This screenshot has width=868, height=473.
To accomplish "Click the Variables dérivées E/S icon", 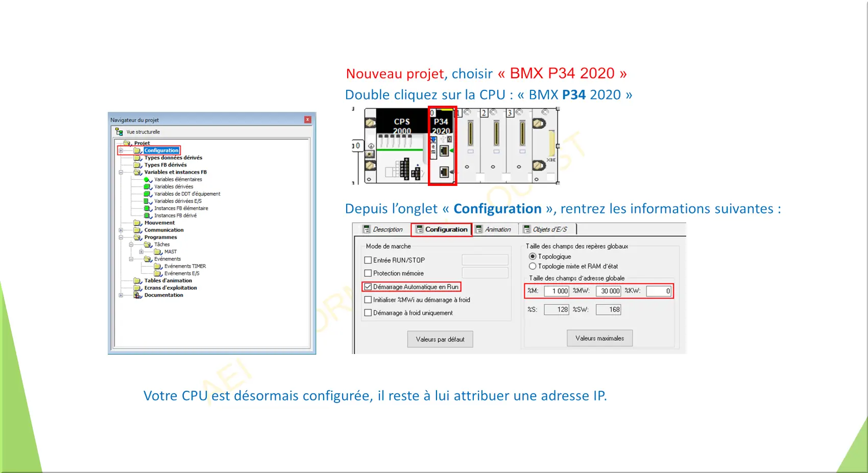I will (148, 201).
